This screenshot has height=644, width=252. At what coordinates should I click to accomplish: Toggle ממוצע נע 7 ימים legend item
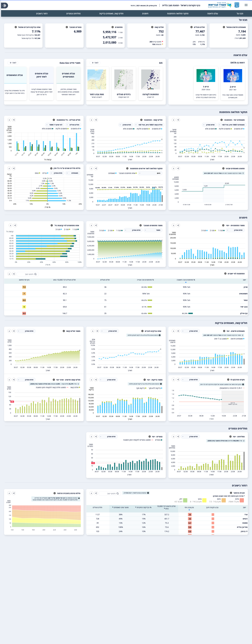pos(221,339)
